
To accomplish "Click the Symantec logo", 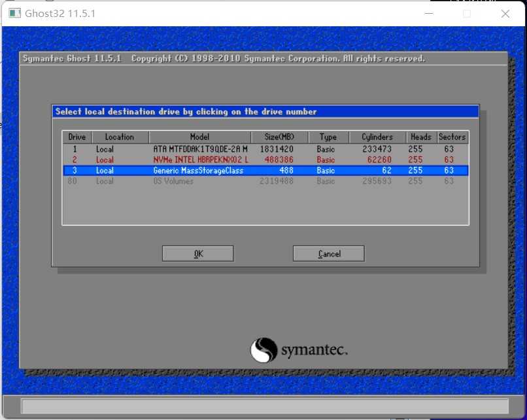I will [x=299, y=350].
